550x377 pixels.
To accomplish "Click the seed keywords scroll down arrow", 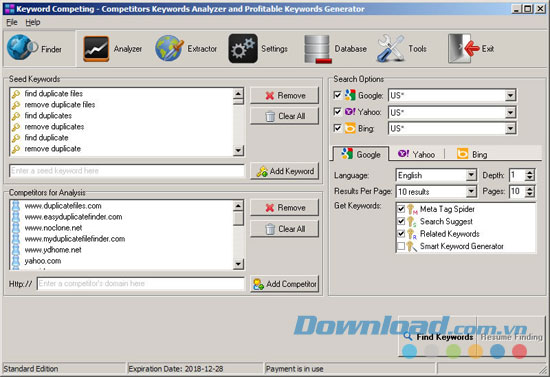I will click(x=238, y=150).
